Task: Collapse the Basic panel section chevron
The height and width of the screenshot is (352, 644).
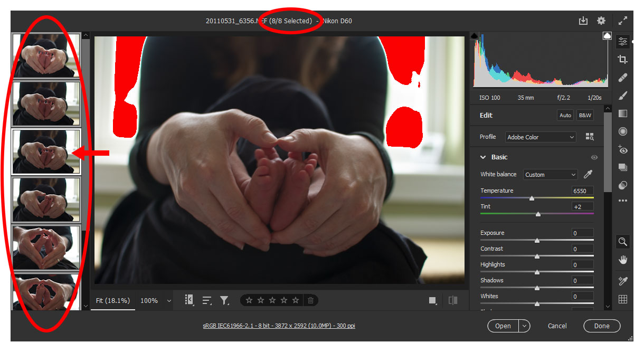Action: [483, 157]
